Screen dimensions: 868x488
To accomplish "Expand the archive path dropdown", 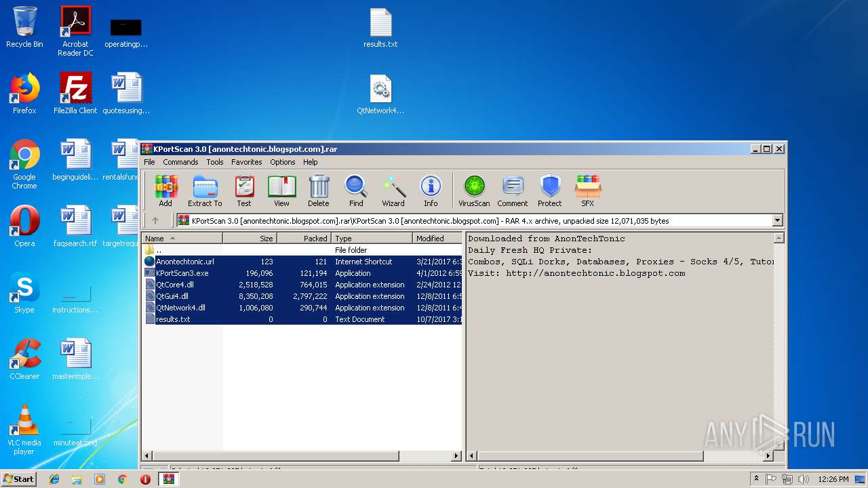I will coord(777,220).
